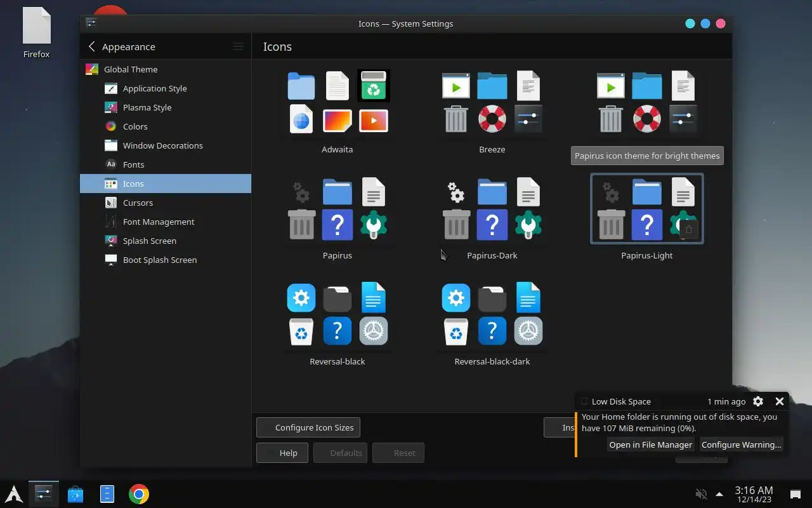Select Boot Splash Screen in sidebar
The height and width of the screenshot is (508, 812).
166,260
